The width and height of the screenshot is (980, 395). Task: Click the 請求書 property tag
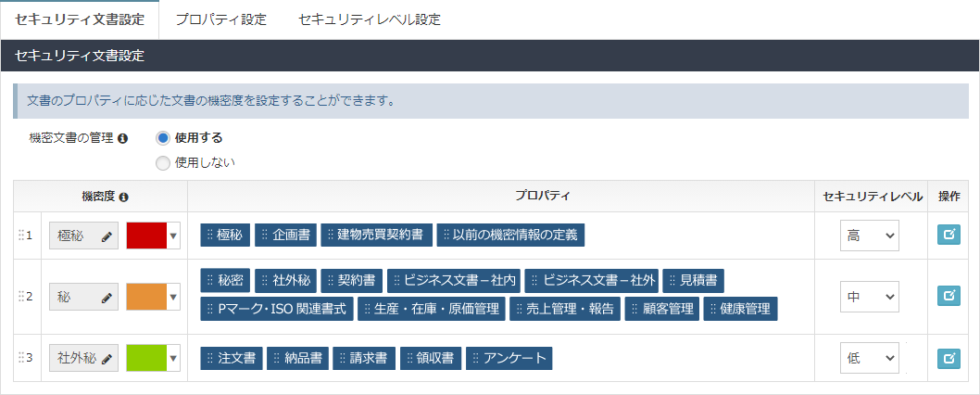coord(365,358)
